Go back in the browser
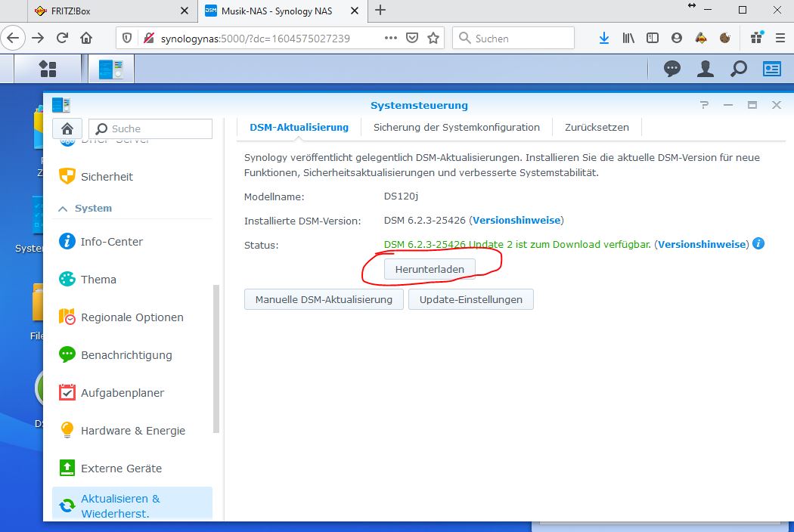The image size is (794, 532). coord(13,38)
